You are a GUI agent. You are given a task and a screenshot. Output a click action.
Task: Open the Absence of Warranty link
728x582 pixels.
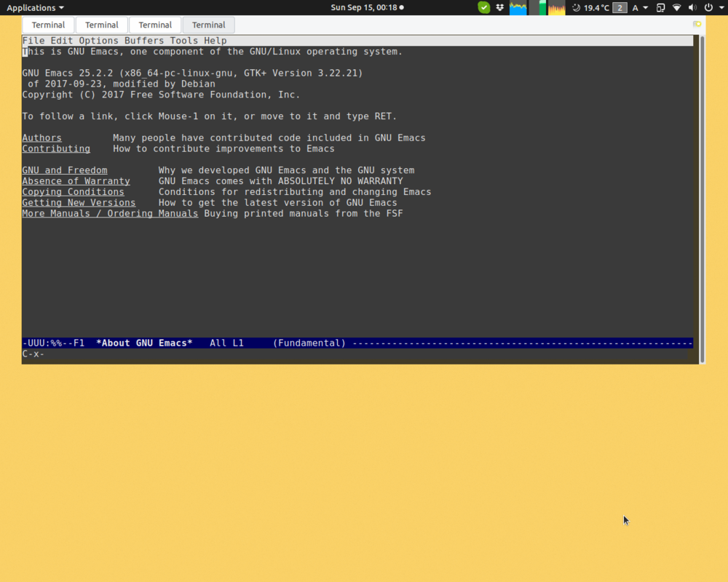[x=76, y=181]
